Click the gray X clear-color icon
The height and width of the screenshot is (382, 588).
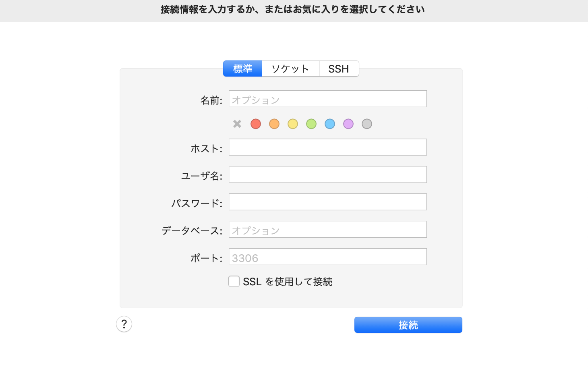[237, 124]
